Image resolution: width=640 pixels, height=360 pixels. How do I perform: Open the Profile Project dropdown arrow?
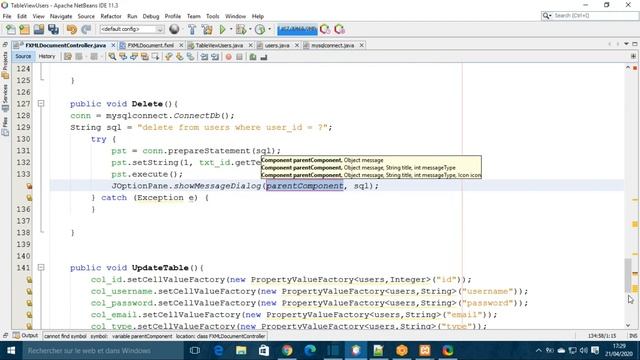click(269, 29)
